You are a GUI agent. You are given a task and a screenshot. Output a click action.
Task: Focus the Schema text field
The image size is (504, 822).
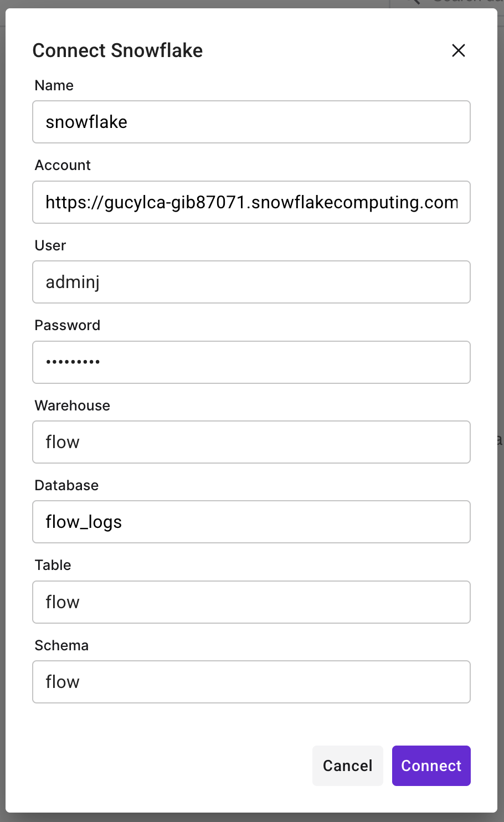[x=251, y=682]
